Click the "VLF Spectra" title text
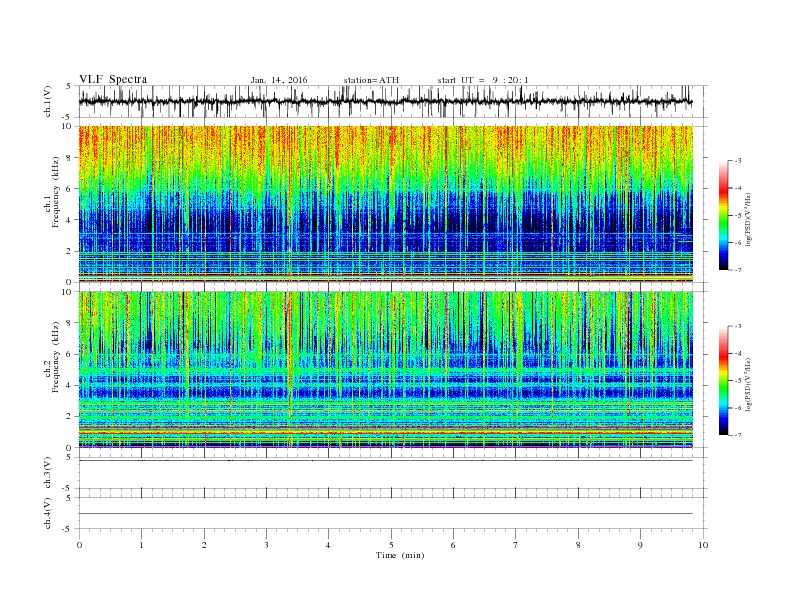This screenshot has width=792, height=612. [113, 79]
